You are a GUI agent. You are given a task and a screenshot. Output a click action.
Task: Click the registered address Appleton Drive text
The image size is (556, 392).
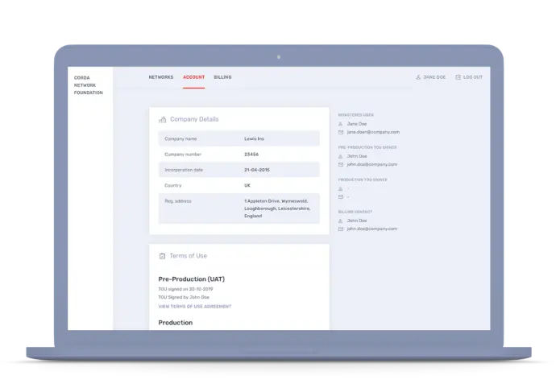[277, 208]
